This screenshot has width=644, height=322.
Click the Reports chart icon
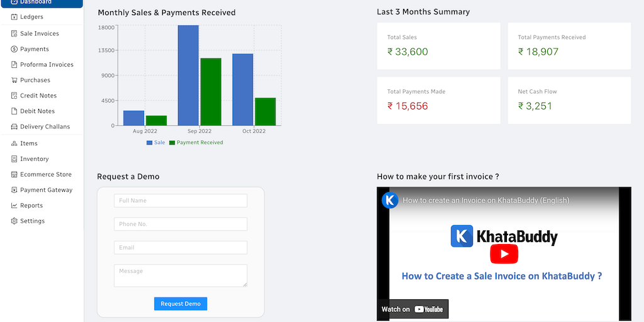coord(14,206)
